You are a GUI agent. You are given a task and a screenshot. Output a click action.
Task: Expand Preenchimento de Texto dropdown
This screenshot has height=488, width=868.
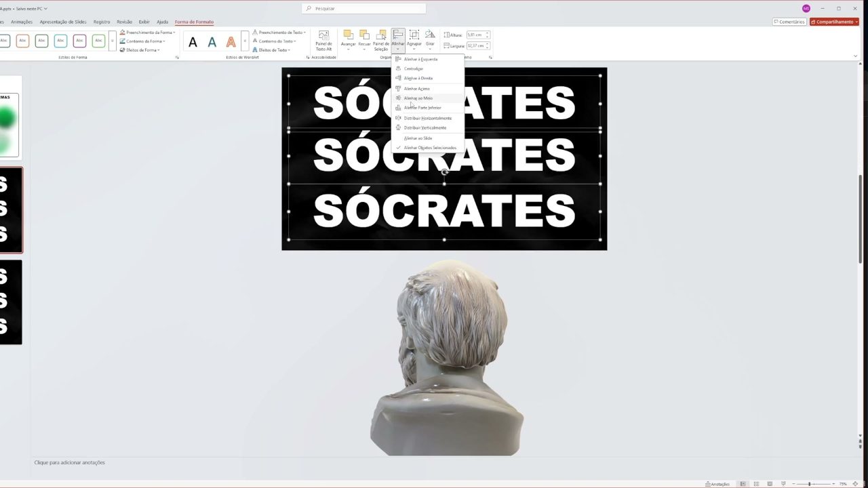[x=279, y=33]
